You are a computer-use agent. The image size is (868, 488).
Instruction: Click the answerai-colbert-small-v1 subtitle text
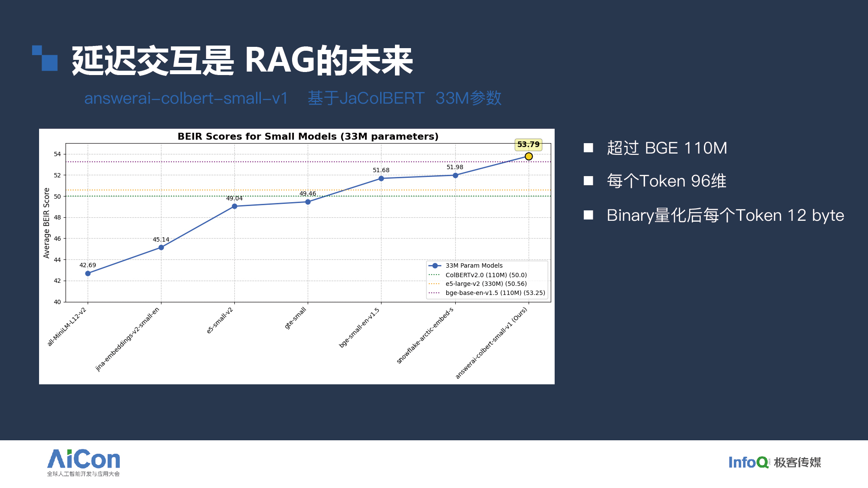point(186,98)
